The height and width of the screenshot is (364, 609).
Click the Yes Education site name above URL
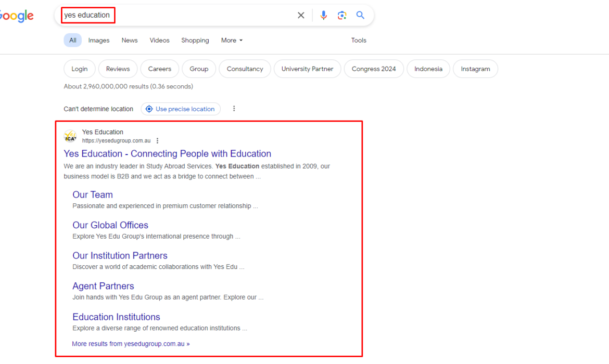click(x=103, y=132)
